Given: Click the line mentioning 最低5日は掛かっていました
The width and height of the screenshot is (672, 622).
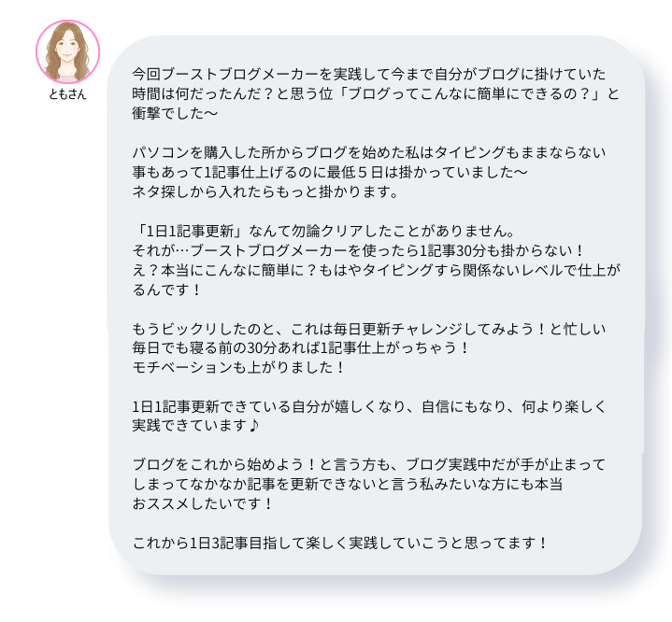Looking at the screenshot, I should pyautogui.click(x=330, y=172).
